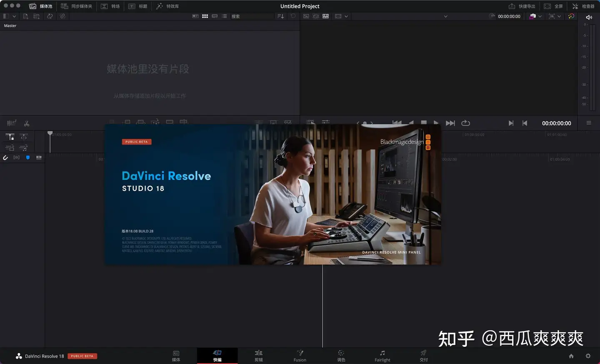Toggle the bin list sidebar icon

[x=6, y=16]
